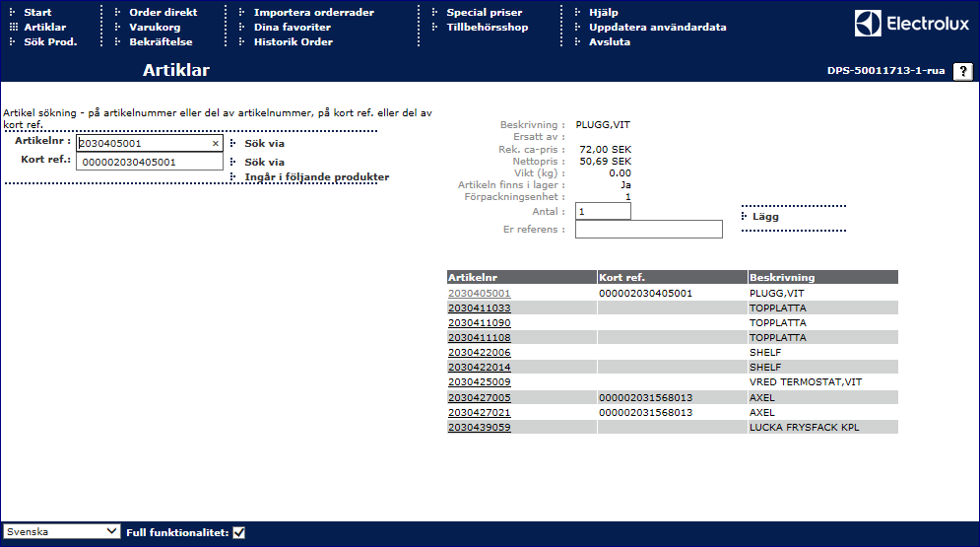The height and width of the screenshot is (547, 980).
Task: Click Kort ref. value in the 2030427021 row
Action: [x=645, y=413]
